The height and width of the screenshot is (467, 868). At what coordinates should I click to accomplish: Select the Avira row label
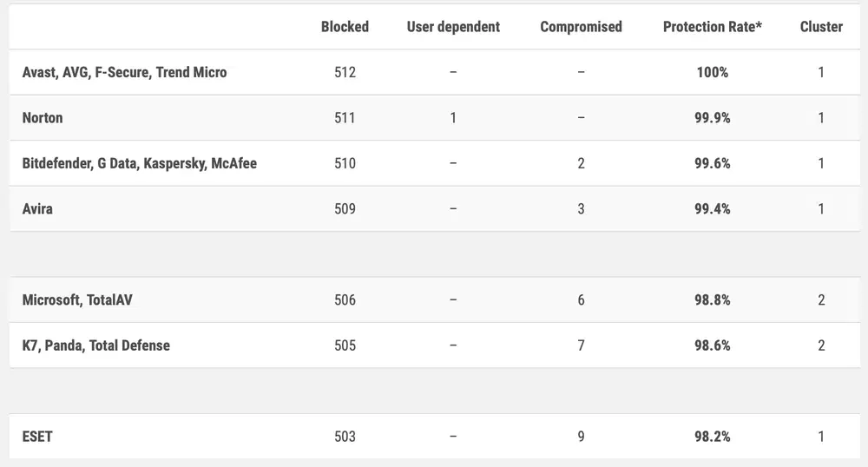coord(37,208)
